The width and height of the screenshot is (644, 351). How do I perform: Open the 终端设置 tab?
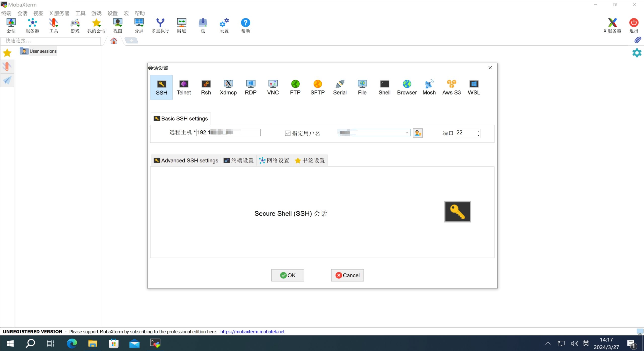[239, 161]
